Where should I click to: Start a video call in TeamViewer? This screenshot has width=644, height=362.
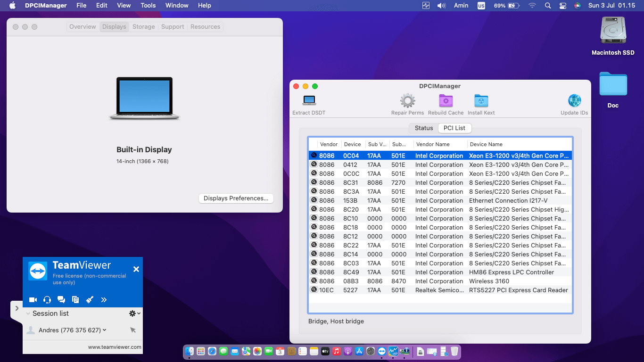tap(33, 299)
